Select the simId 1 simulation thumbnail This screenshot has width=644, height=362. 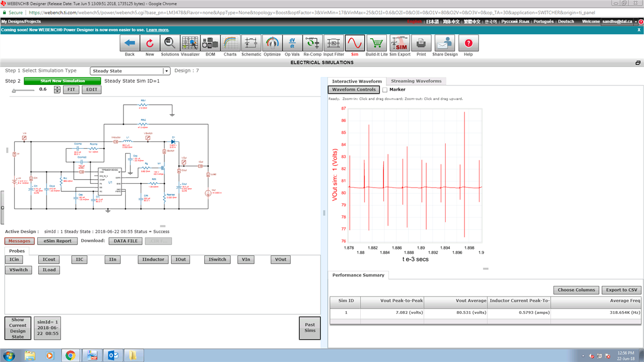48,328
